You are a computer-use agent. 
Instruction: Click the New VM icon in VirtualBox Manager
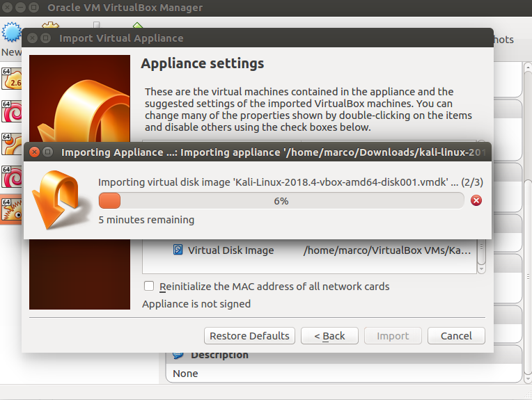[11, 32]
